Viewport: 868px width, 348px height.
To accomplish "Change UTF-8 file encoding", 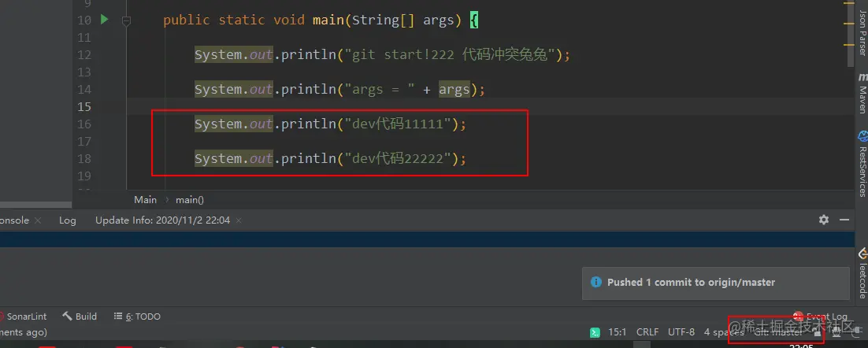I will [x=681, y=332].
